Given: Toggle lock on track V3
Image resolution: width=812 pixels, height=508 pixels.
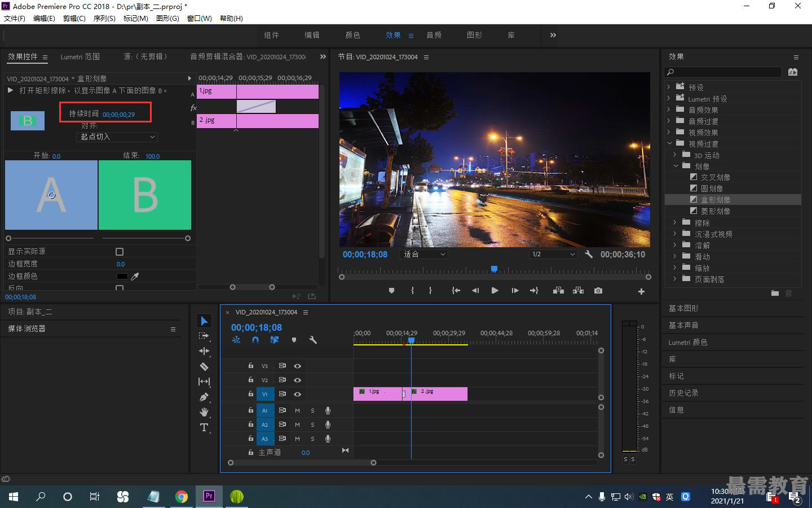Looking at the screenshot, I should [x=251, y=366].
